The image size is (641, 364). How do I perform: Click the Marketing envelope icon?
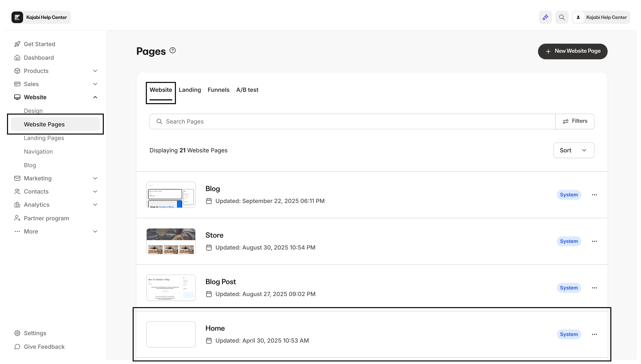click(17, 178)
